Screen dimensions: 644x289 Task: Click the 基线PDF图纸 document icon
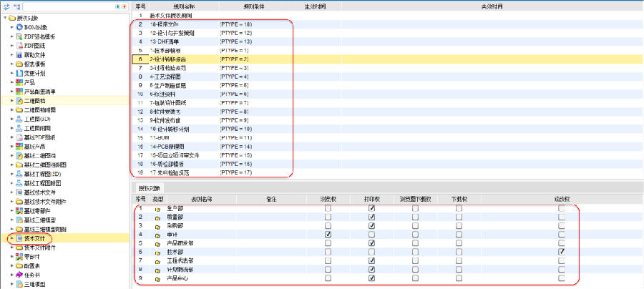point(19,137)
